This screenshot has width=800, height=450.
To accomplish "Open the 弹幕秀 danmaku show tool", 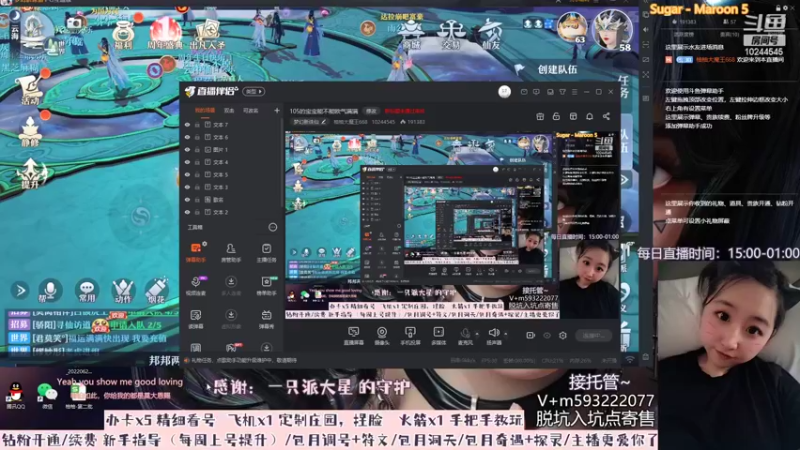I will coord(266,318).
